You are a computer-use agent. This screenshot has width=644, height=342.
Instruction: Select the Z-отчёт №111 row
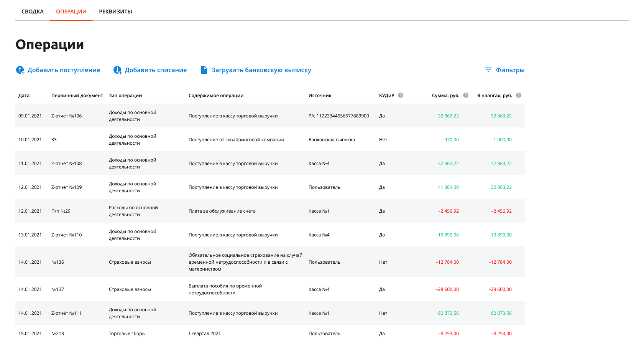pos(66,313)
